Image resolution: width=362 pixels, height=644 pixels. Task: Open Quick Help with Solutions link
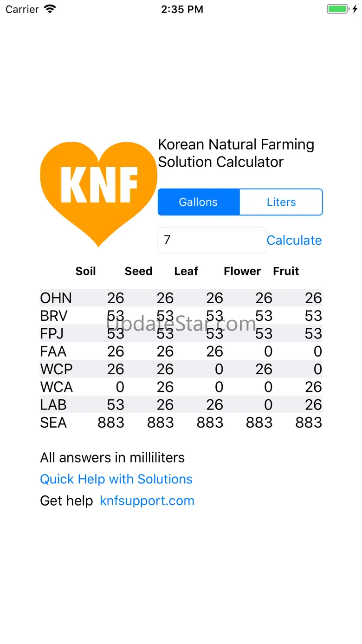pos(116,479)
